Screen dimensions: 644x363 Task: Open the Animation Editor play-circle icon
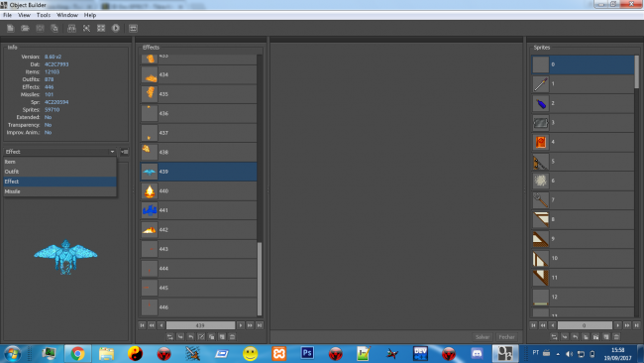pos(116,28)
